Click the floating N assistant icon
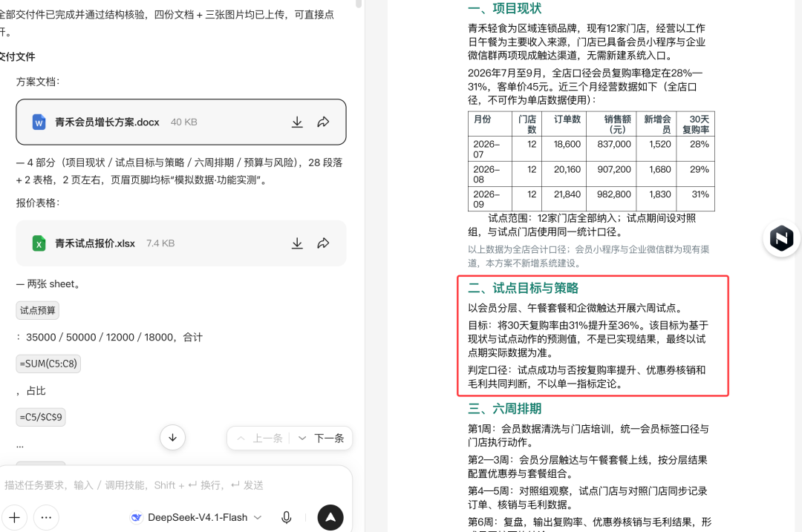Image resolution: width=802 pixels, height=532 pixels. [781, 238]
